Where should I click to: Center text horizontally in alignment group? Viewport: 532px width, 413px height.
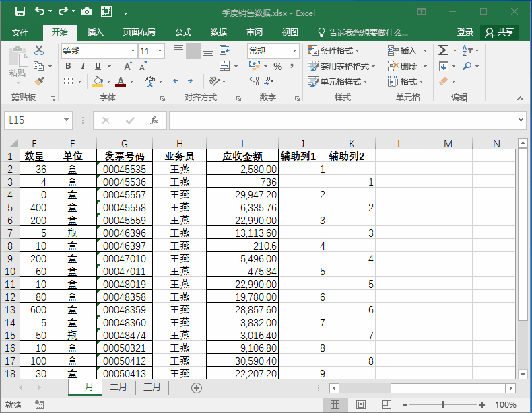click(193, 66)
